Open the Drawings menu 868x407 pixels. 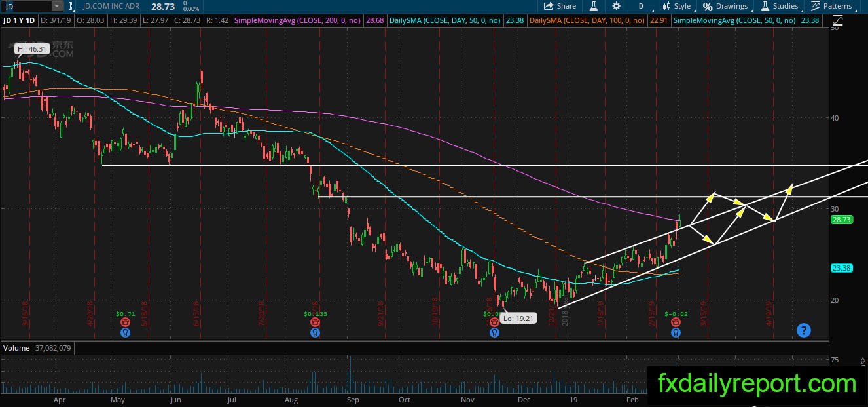pos(725,6)
